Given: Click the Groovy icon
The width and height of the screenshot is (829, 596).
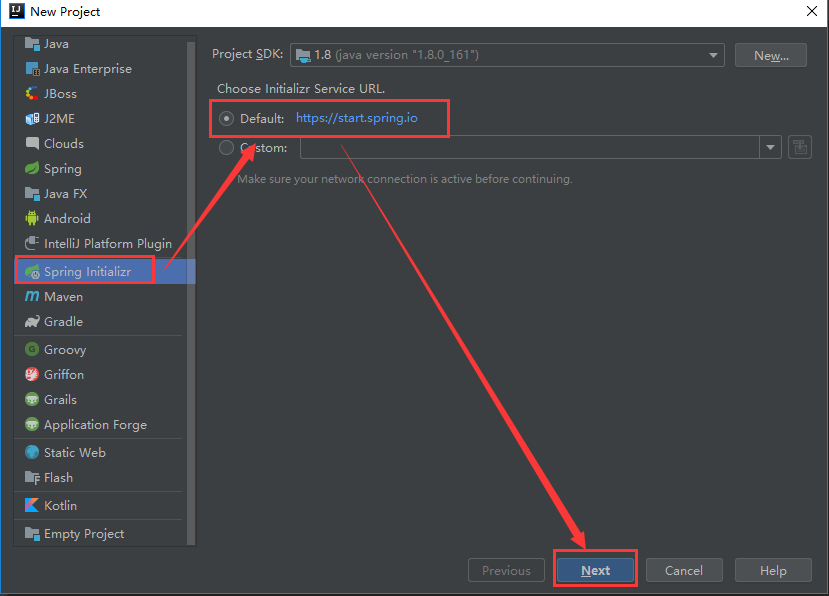Looking at the screenshot, I should point(32,349).
